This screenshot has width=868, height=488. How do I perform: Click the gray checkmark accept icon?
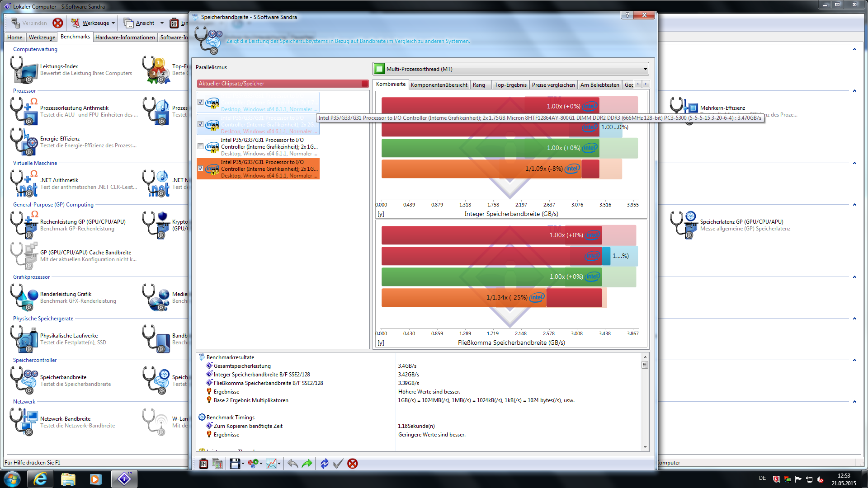[x=338, y=464]
